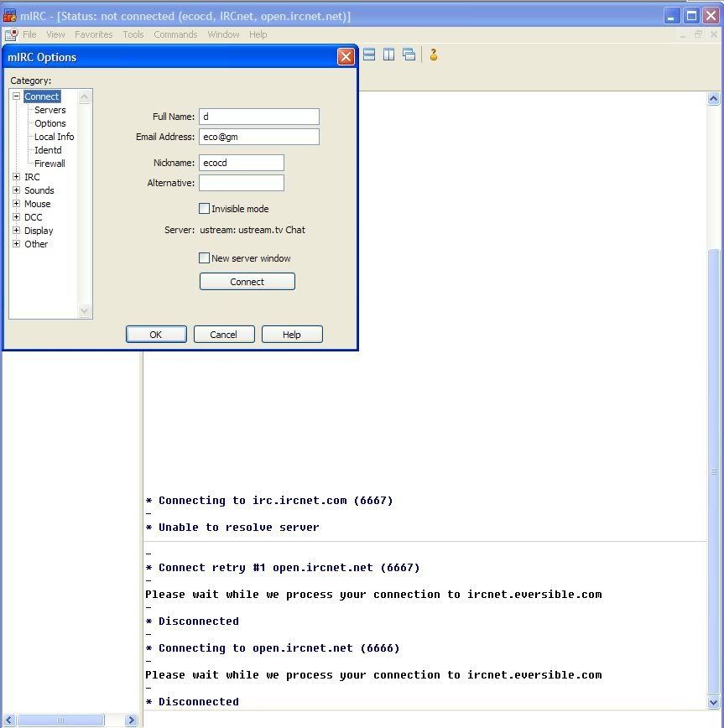Open the Help menu in the menu bar
This screenshot has height=728, width=724.
pyautogui.click(x=258, y=34)
